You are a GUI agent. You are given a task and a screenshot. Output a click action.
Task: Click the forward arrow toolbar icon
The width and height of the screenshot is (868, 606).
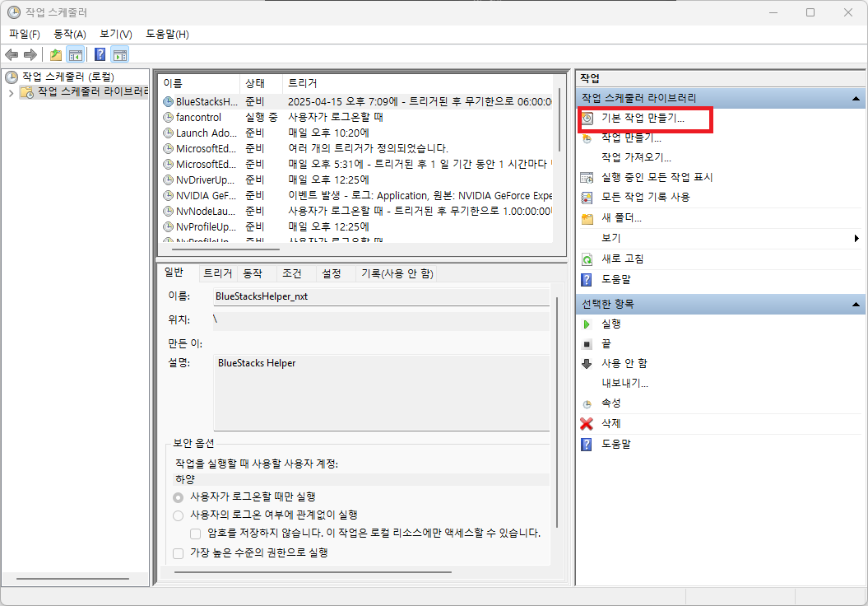30,55
